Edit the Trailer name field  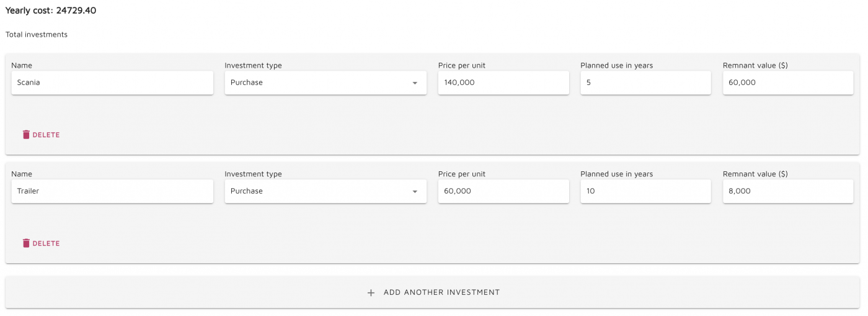[x=112, y=191]
